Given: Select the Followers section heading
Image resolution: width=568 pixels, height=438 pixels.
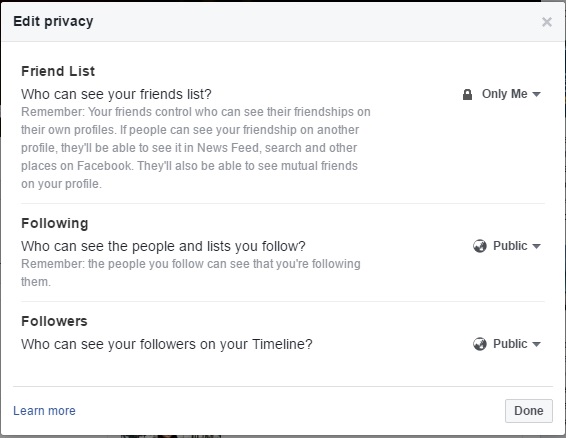Looking at the screenshot, I should [x=54, y=321].
